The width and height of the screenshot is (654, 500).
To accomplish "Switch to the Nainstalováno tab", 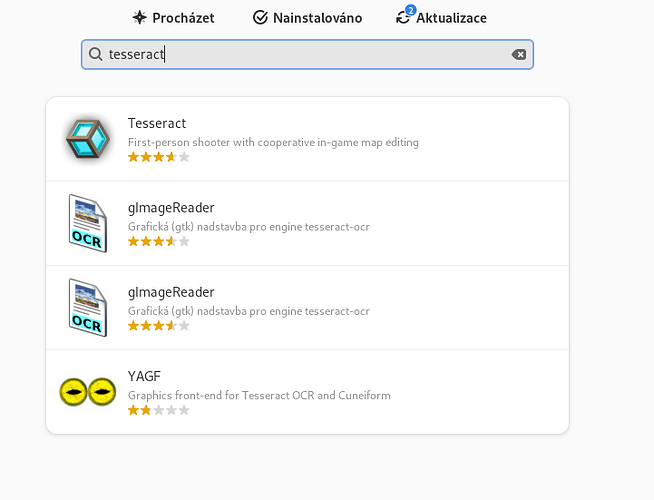I will [307, 18].
